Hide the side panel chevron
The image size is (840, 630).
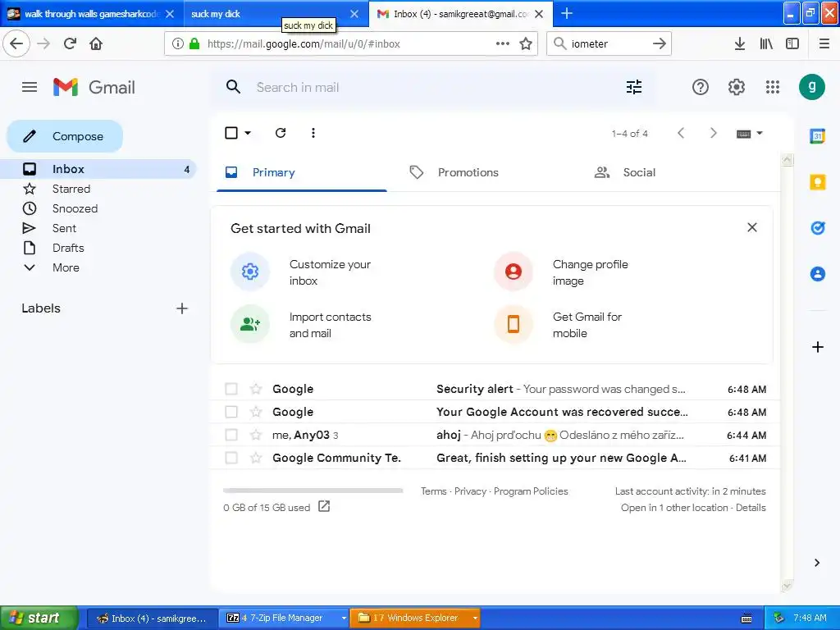pyautogui.click(x=817, y=563)
